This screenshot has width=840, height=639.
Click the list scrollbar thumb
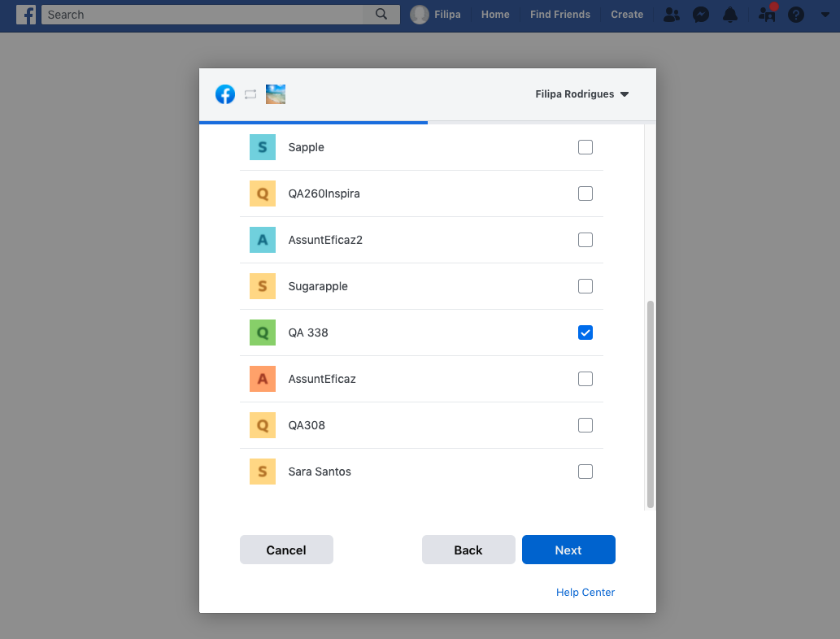point(651,404)
